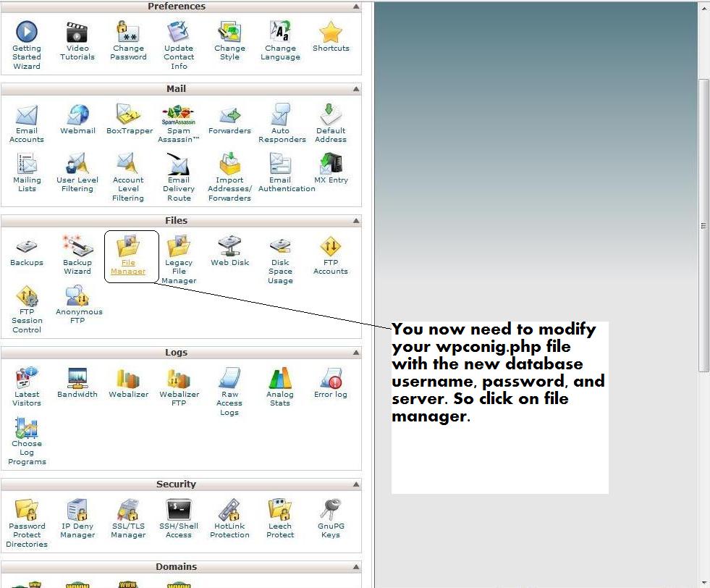The height and width of the screenshot is (588, 710).
Task: Collapse the Domains section
Action: (356, 567)
